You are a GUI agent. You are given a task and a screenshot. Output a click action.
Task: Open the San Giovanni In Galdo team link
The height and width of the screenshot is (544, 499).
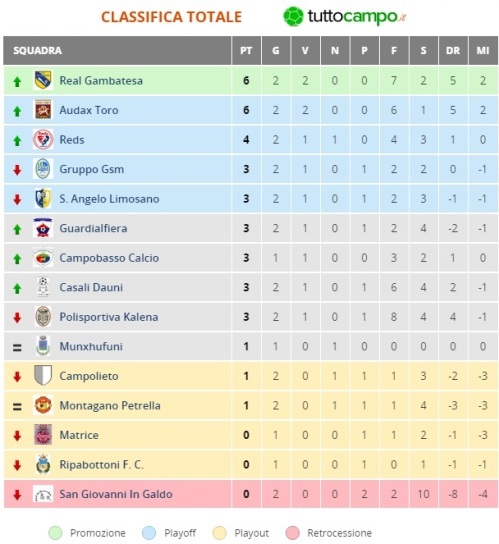point(116,494)
